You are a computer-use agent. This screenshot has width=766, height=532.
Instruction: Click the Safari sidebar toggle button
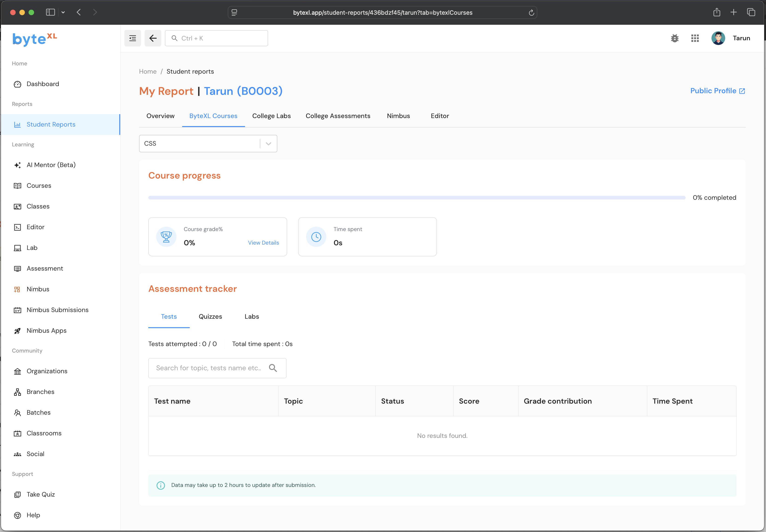50,13
